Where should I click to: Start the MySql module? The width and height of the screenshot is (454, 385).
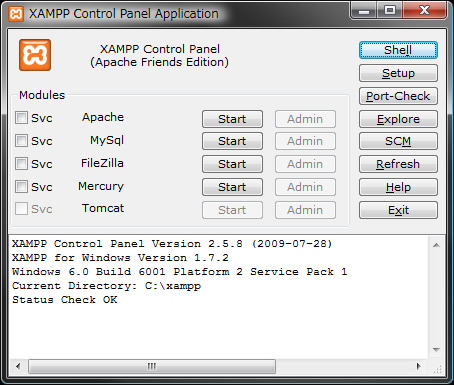coord(232,141)
